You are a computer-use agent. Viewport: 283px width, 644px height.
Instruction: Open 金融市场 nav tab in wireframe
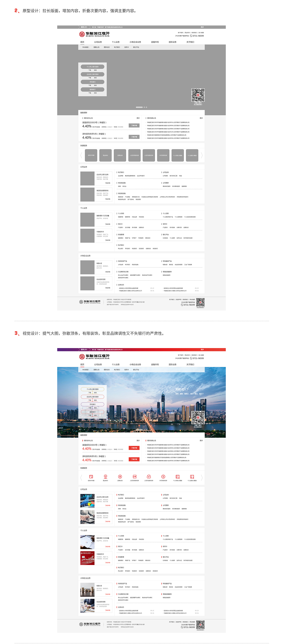(155, 42)
